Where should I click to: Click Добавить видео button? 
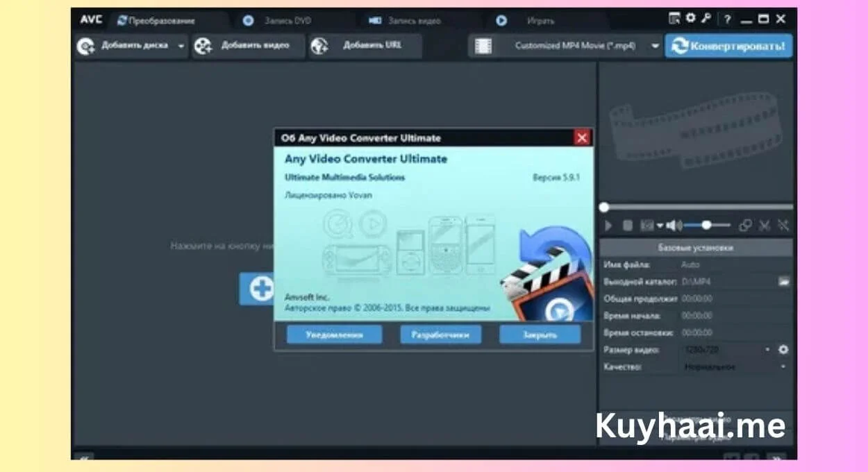(x=249, y=46)
